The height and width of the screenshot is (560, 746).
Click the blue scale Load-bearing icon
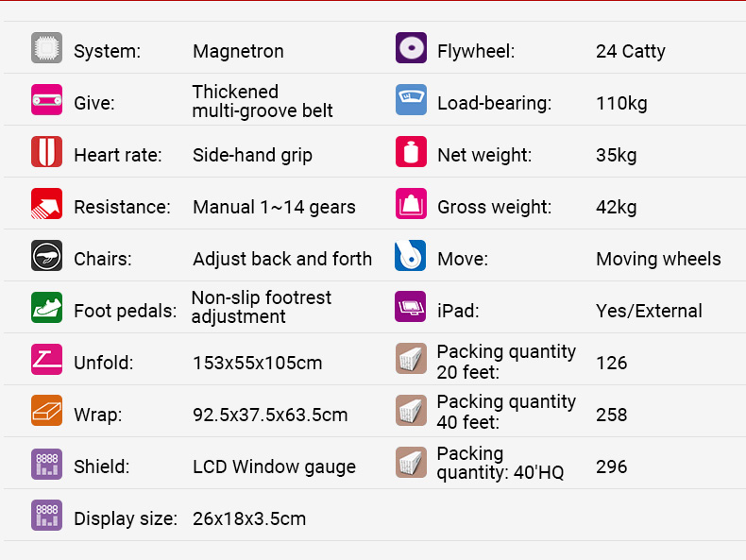411,99
